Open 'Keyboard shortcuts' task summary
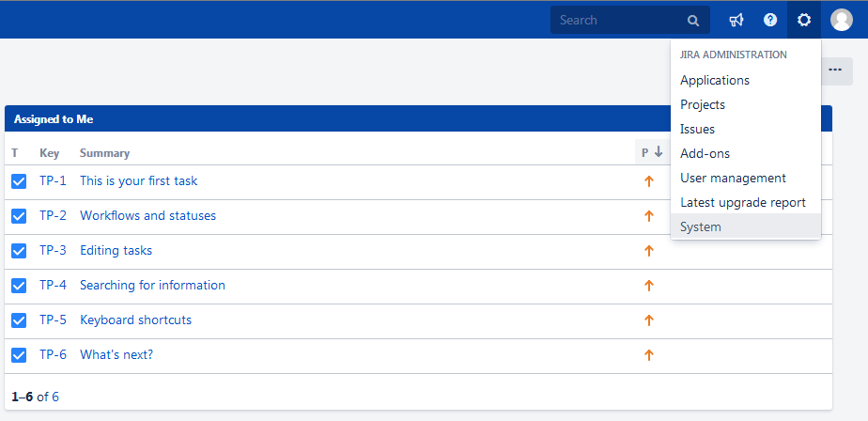Image resolution: width=868 pixels, height=421 pixels. (135, 320)
